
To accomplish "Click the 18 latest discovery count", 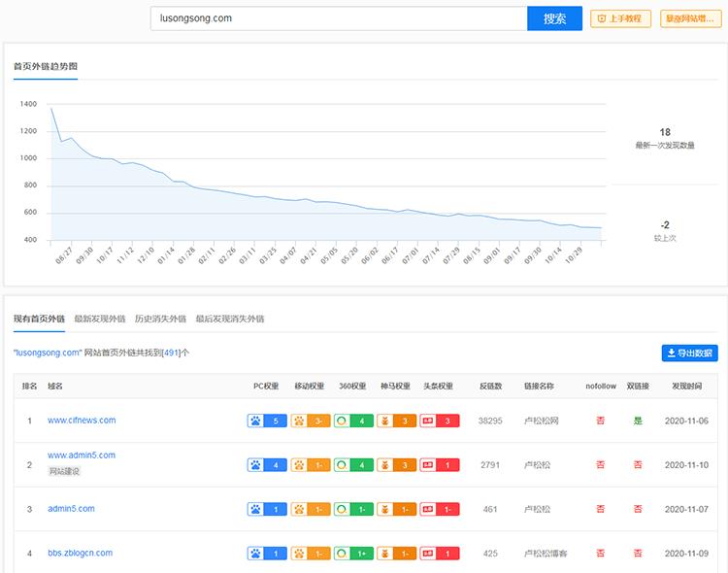I will [665, 132].
